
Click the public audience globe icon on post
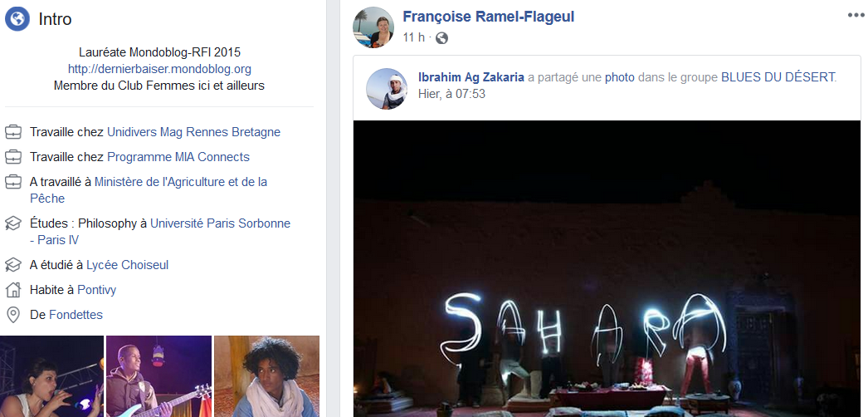coord(441,37)
